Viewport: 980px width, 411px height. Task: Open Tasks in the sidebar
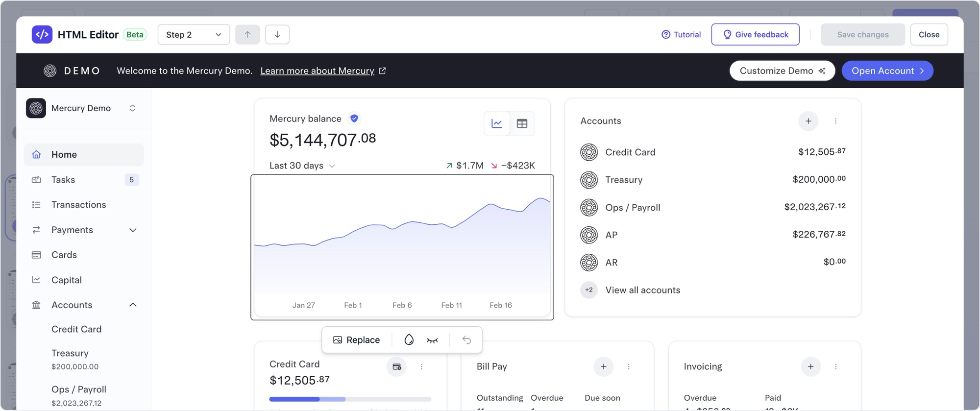click(84, 180)
